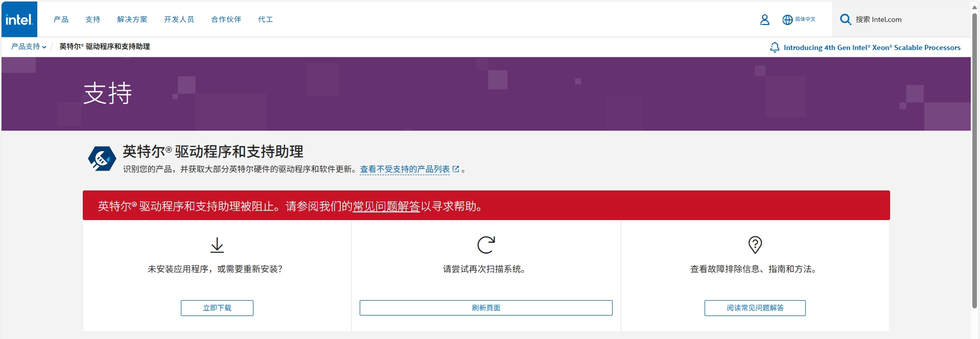Click the page heading 英特尔® 驱动程序和支持助理
The width and height of the screenshot is (980, 339).
213,152
